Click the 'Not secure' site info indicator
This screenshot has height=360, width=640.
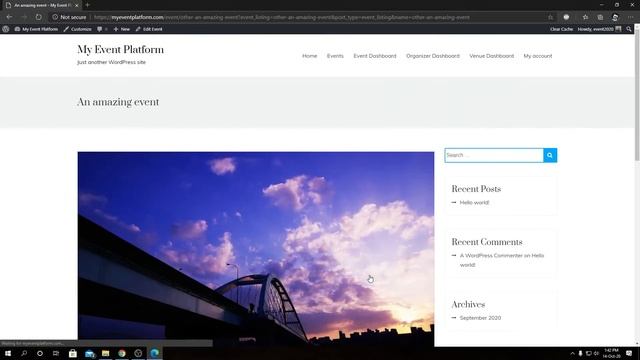pos(69,17)
